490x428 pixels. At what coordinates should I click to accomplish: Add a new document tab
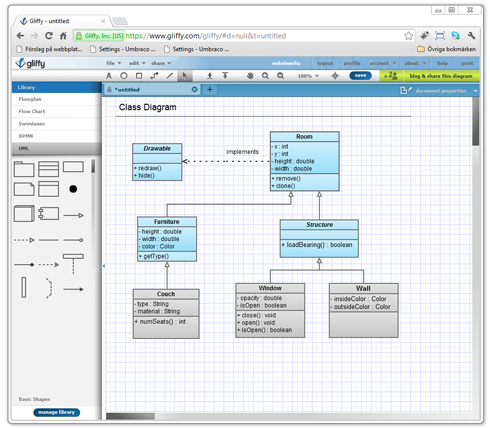[x=210, y=89]
